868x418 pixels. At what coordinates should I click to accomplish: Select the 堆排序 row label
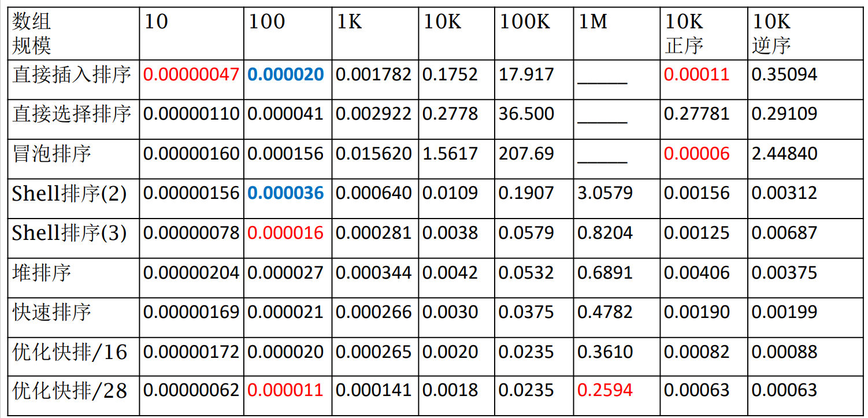pyautogui.click(x=42, y=272)
